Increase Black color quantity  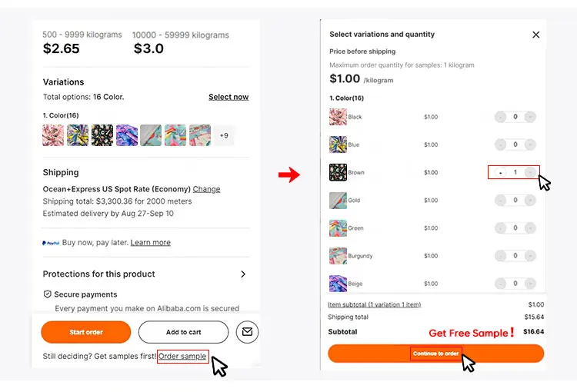(x=531, y=117)
